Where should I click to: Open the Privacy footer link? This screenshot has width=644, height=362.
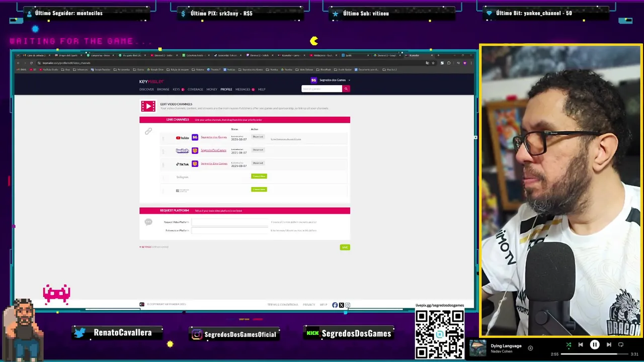point(309,305)
